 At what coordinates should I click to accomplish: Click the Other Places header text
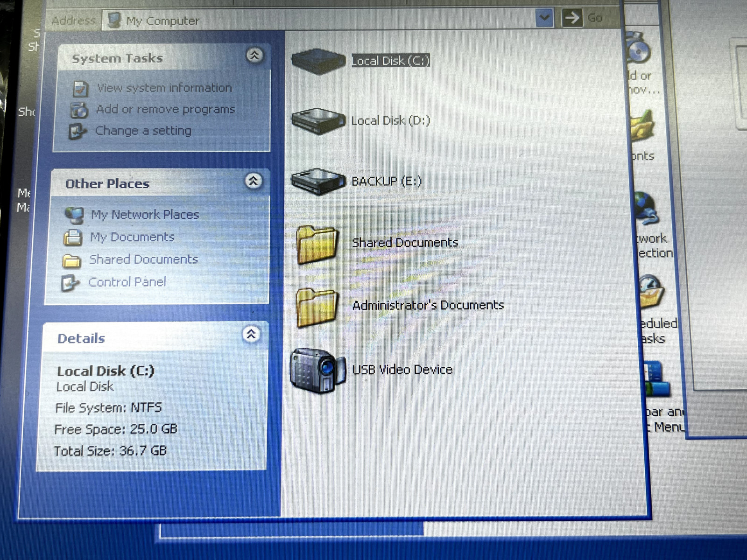pos(107,183)
